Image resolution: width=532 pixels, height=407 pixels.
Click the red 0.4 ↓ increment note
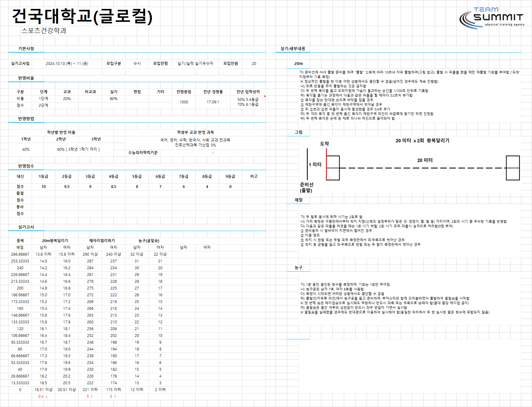pyautogui.click(x=43, y=397)
